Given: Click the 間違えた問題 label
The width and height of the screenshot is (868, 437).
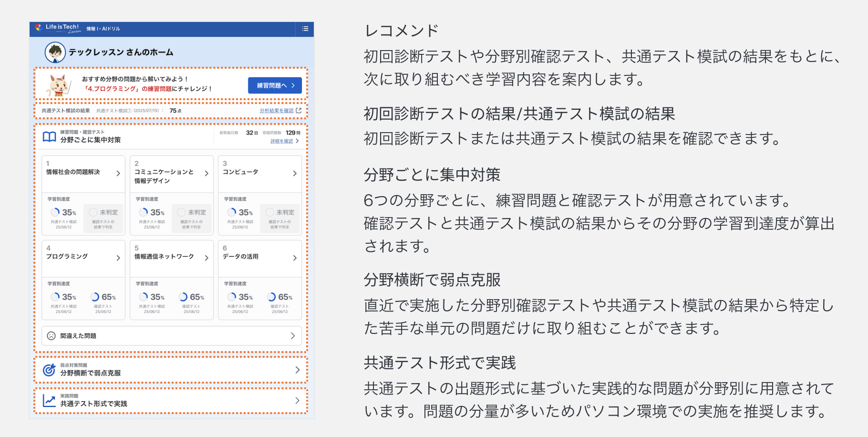Looking at the screenshot, I should click(78, 336).
